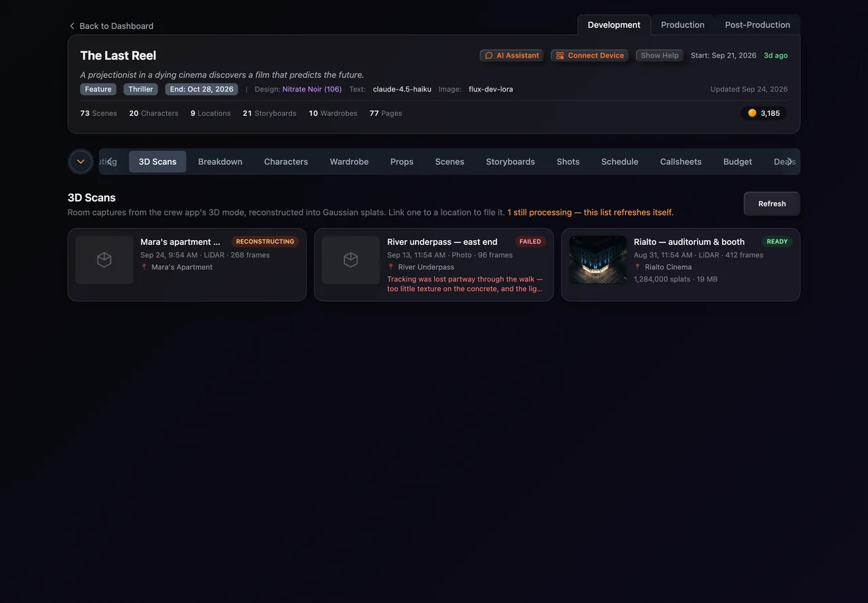Click the Back to Dashboard arrow icon
Image resolution: width=868 pixels, height=603 pixels.
coord(72,26)
